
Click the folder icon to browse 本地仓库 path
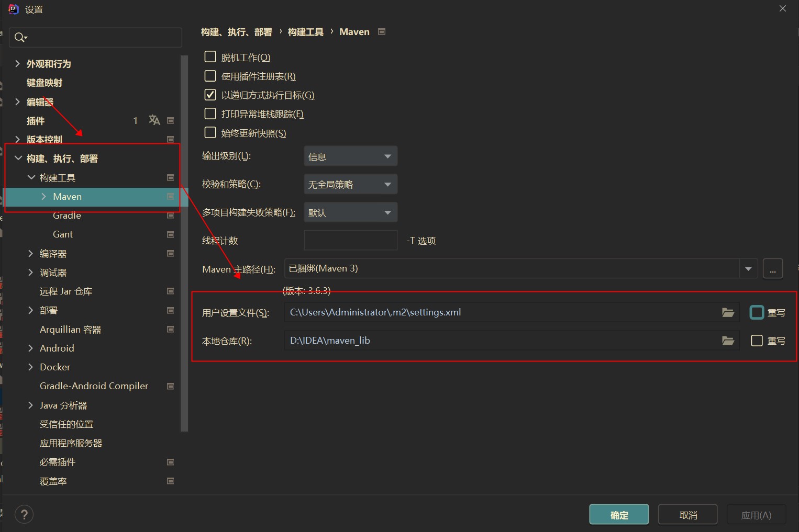tap(727, 341)
